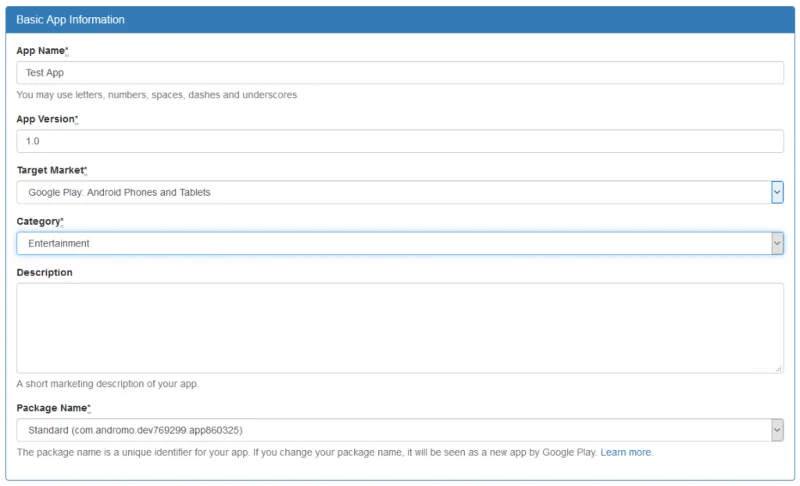Viewport: 800px width, 486px height.
Task: Click the App Version input field
Action: click(x=399, y=141)
